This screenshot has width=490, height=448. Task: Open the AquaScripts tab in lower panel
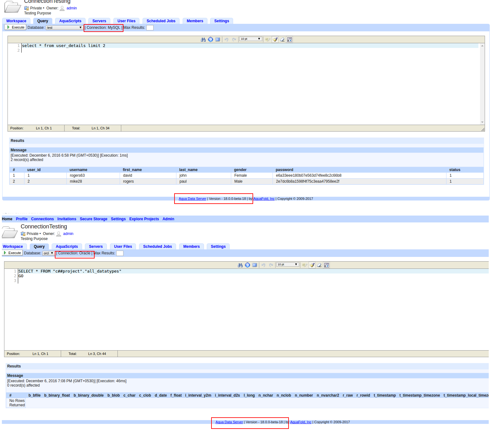67,247
